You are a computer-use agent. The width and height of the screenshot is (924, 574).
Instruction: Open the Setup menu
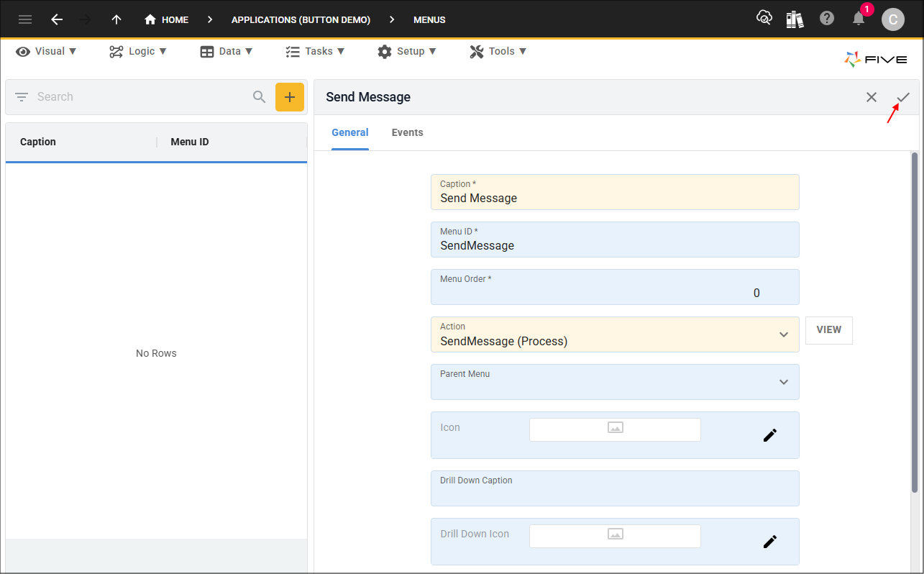407,51
